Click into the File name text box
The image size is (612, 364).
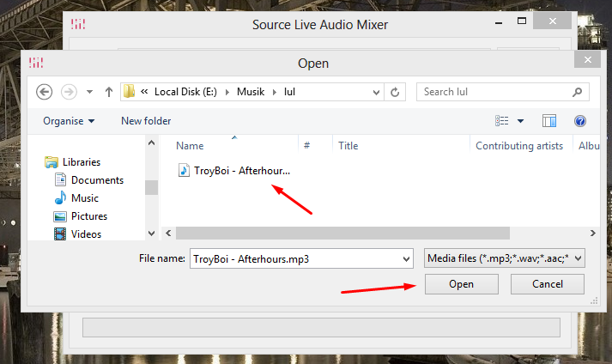pos(295,259)
